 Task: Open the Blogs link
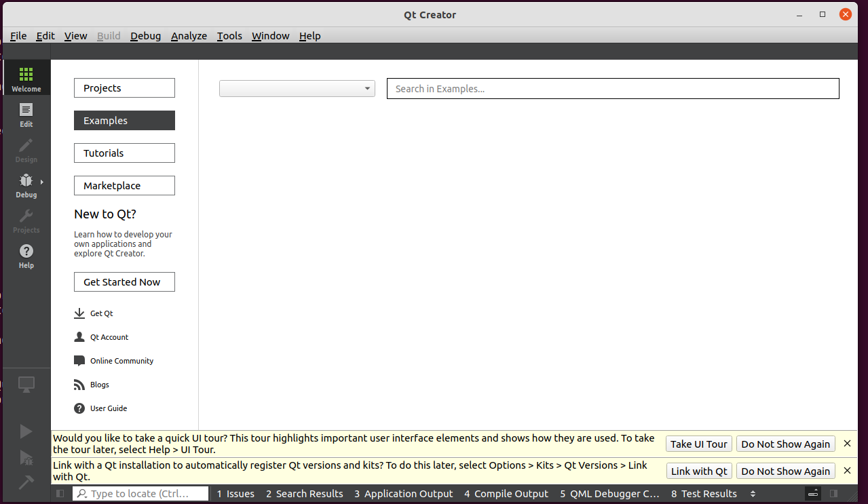(100, 385)
